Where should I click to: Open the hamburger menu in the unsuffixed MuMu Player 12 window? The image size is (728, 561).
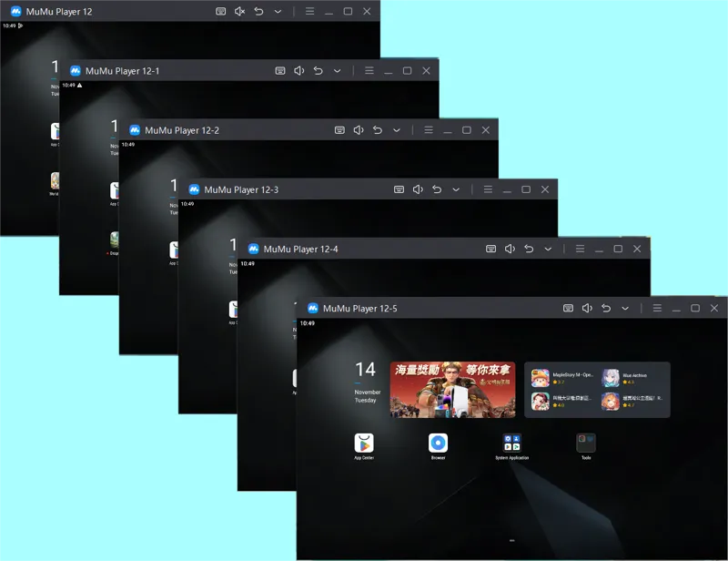click(x=309, y=11)
